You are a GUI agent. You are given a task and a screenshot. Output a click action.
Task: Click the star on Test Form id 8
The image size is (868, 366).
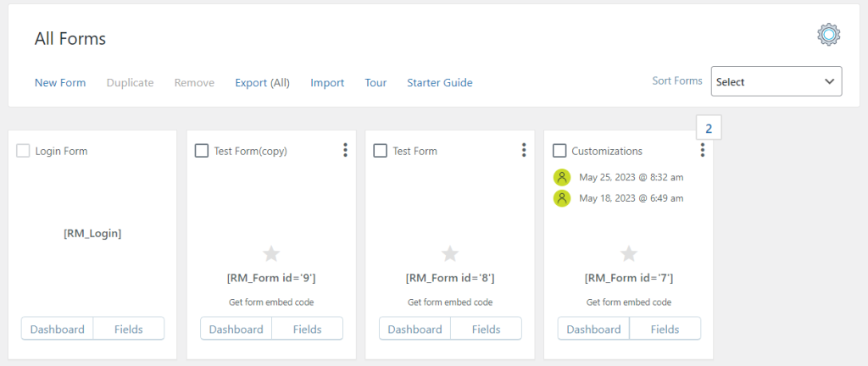click(450, 253)
